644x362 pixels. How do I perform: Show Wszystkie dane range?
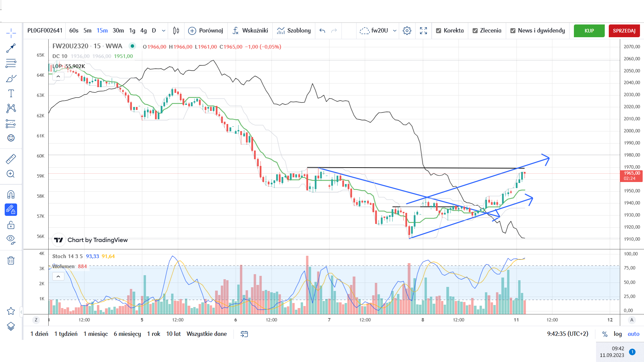tap(207, 334)
